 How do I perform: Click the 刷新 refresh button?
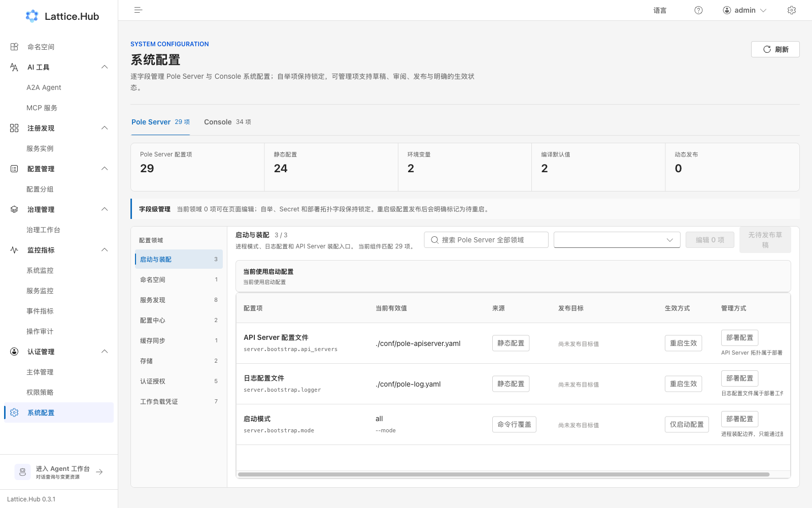[x=775, y=49]
